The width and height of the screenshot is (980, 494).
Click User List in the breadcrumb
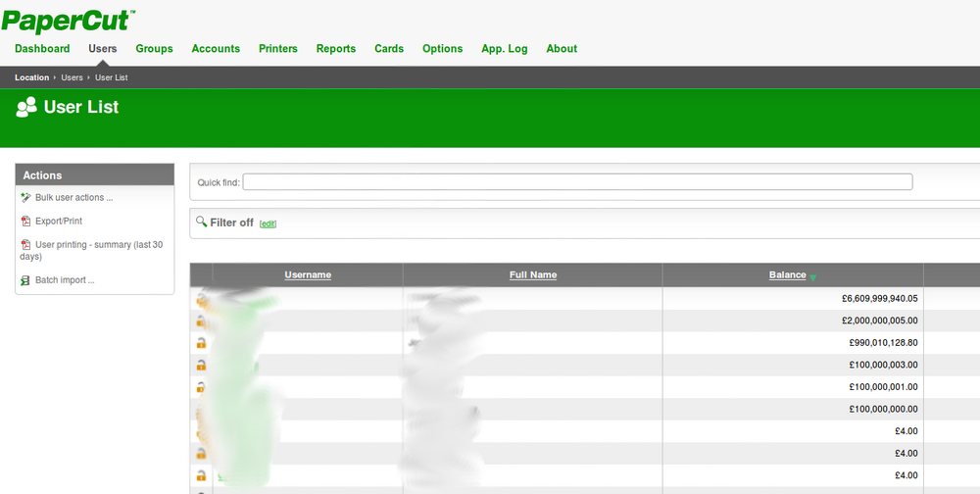pyautogui.click(x=112, y=77)
